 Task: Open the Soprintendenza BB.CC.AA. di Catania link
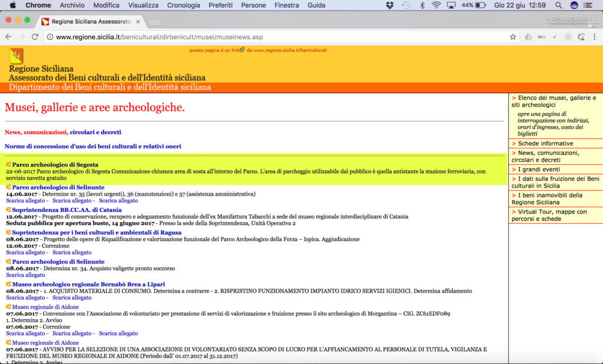point(67,210)
